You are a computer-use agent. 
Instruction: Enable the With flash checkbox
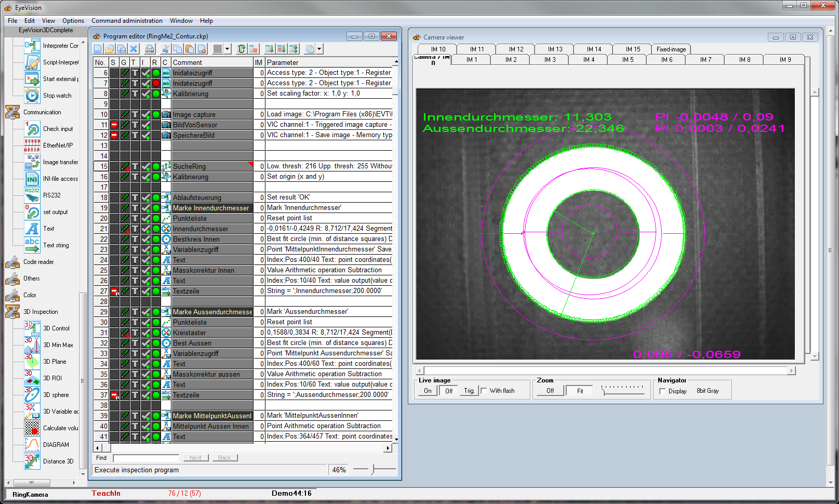pyautogui.click(x=484, y=391)
